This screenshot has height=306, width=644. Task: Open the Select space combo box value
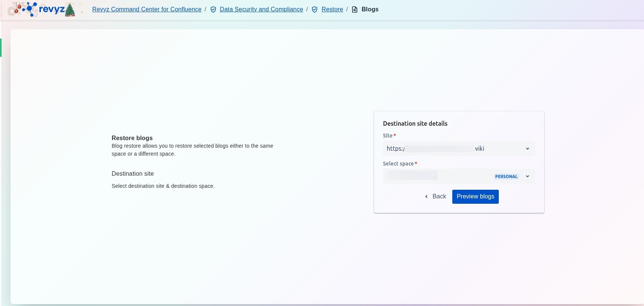[x=435, y=176]
